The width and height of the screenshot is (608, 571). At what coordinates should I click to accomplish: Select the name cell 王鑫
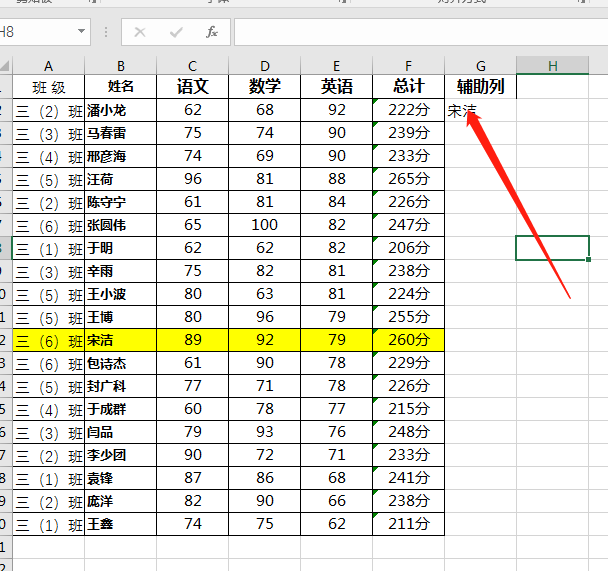point(121,524)
